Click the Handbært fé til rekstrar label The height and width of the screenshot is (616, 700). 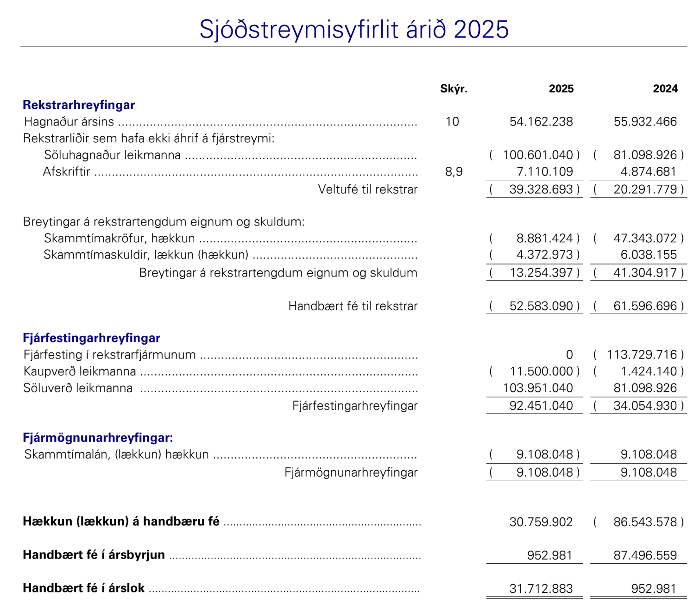pos(353,306)
